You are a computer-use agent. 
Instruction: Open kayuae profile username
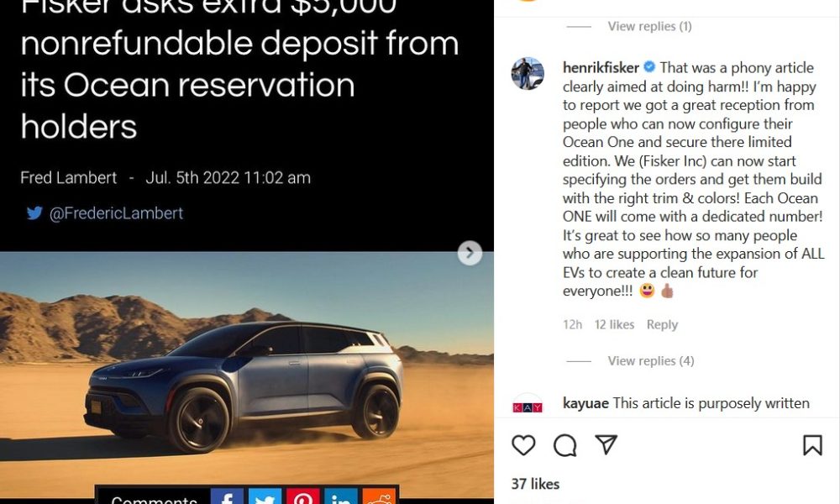pos(585,403)
